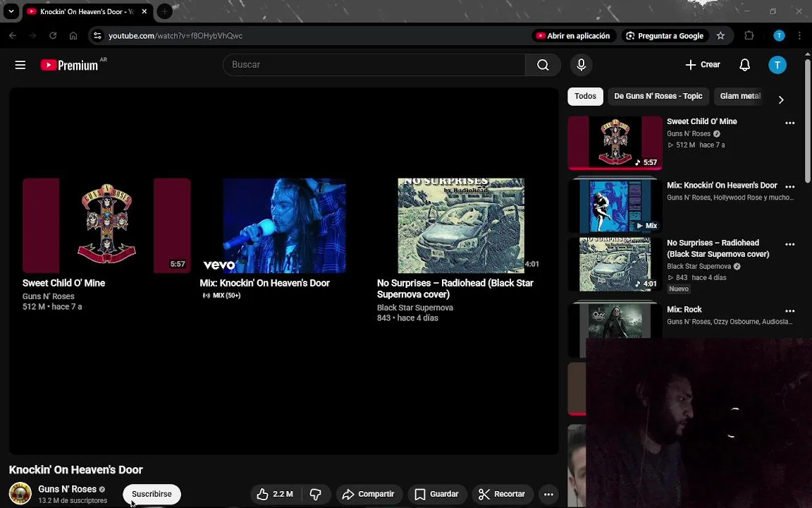Open the YouTube hamburger guide menu
Viewport: 812px width, 508px height.
(x=20, y=65)
